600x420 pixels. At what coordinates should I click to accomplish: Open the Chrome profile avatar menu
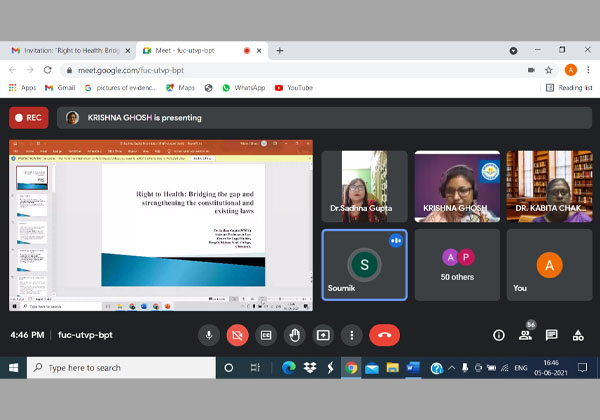[570, 70]
